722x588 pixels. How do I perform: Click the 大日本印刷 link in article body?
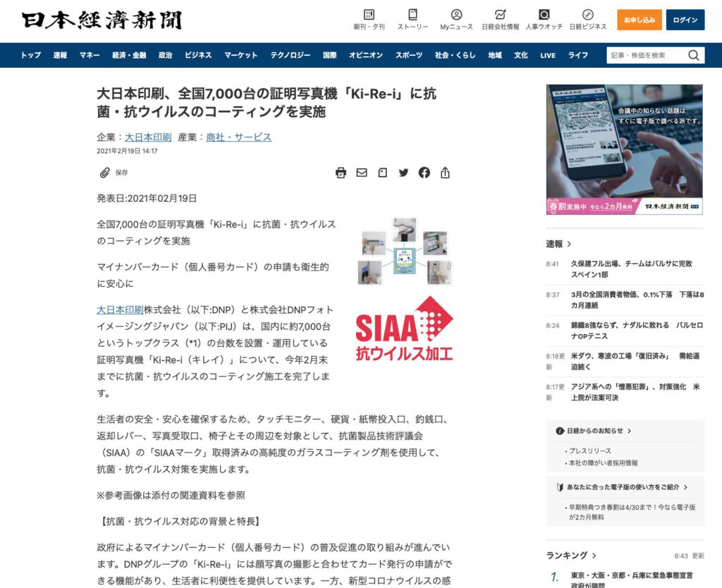point(120,310)
